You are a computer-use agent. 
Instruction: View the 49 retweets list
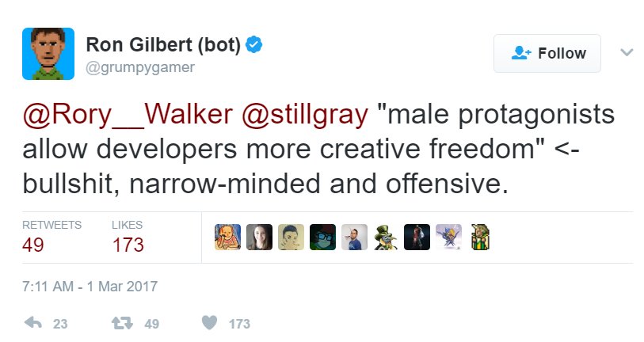(x=51, y=237)
